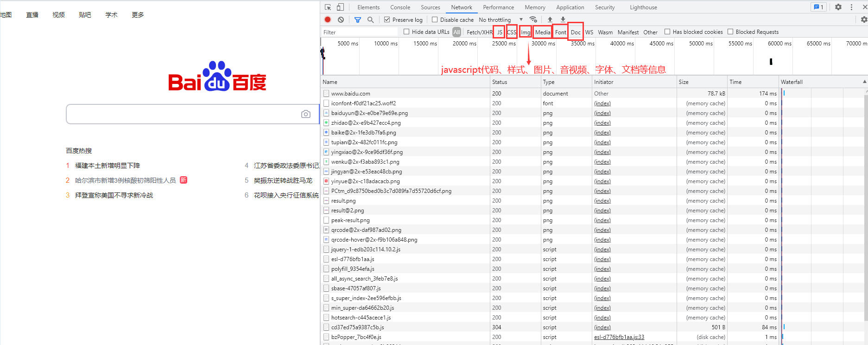Clear the network log

[341, 19]
